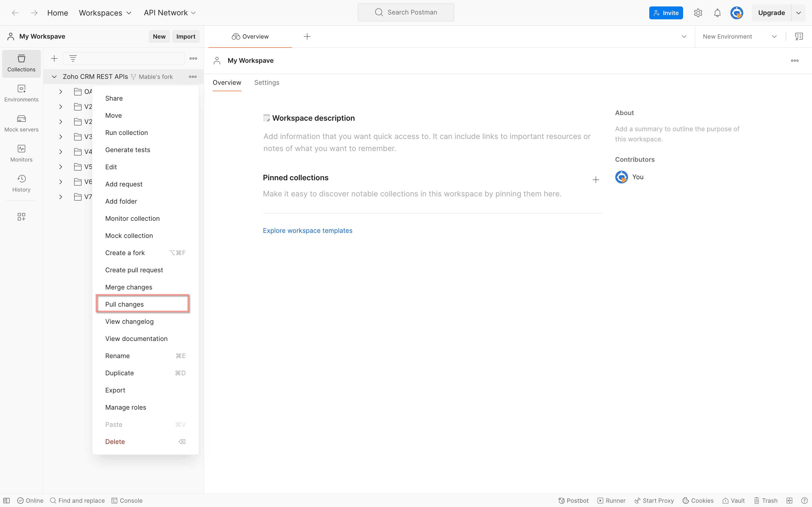812x507 pixels.
Task: Select Pull changes menu entry
Action: 125,304
